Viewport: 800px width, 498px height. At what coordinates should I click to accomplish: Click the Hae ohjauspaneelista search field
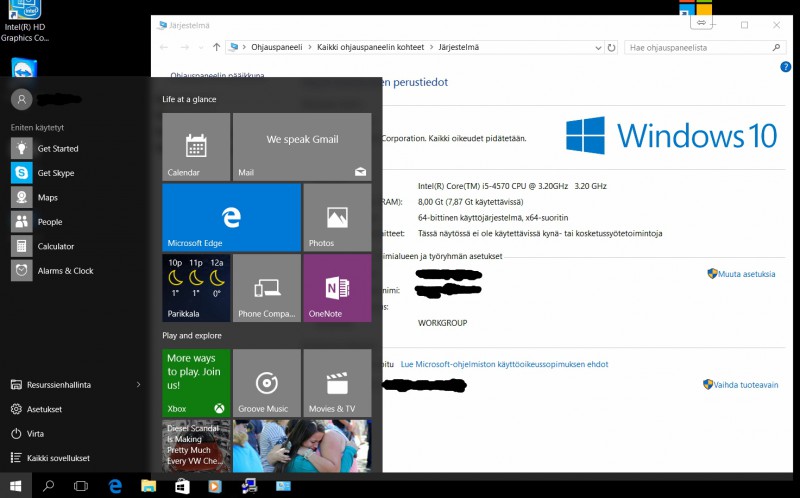(696, 47)
